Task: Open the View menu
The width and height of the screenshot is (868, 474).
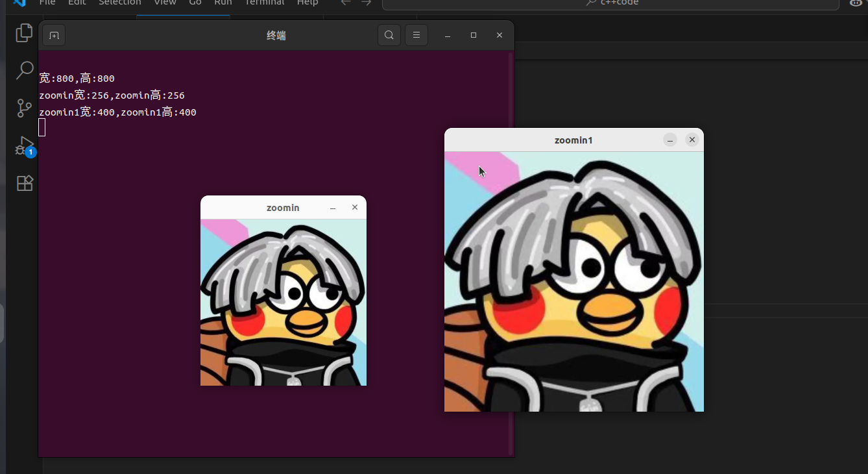Action: coord(165,3)
